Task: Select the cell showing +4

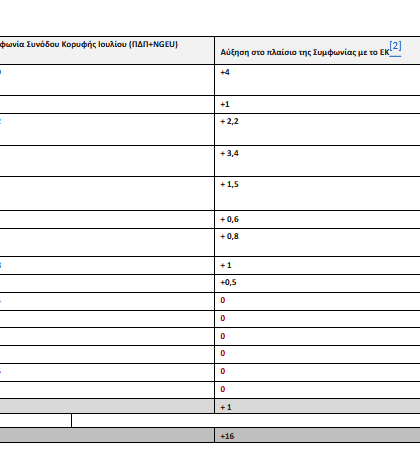Action: pos(317,80)
